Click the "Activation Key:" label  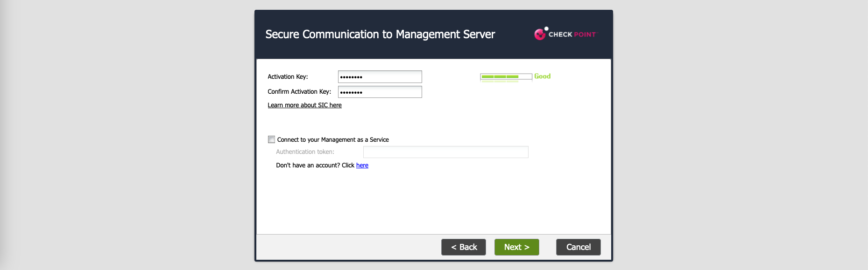(x=288, y=77)
